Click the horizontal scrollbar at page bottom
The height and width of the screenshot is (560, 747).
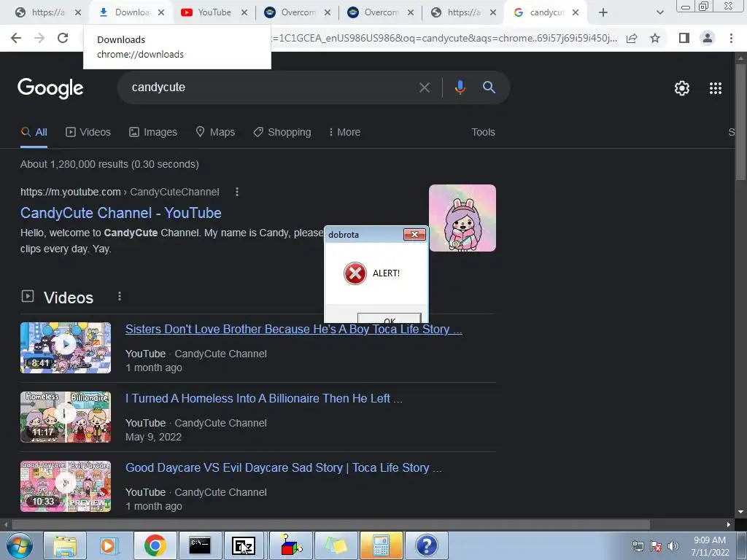[x=331, y=525]
